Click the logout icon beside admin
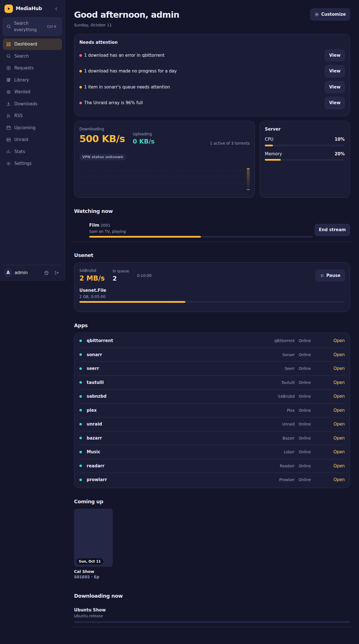The image size is (359, 644). point(57,273)
